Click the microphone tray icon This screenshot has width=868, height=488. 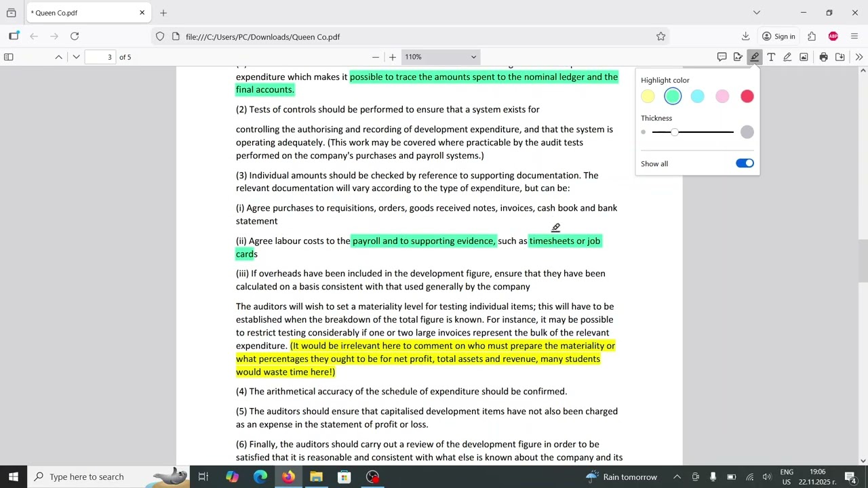tap(713, 476)
